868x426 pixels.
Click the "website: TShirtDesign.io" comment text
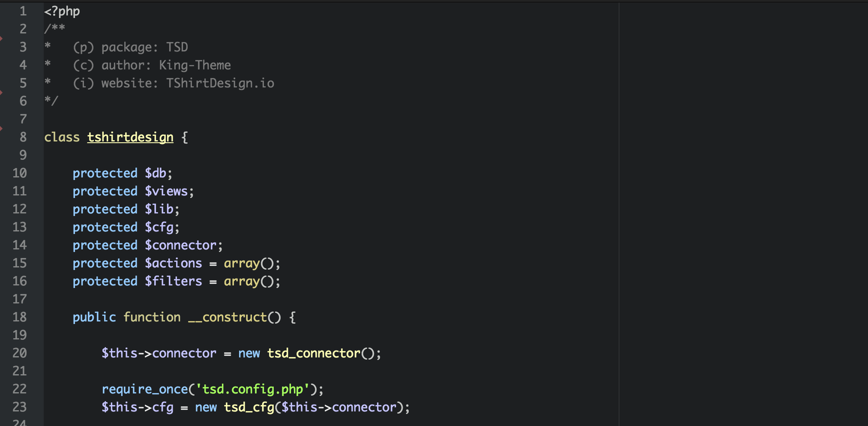coord(188,83)
